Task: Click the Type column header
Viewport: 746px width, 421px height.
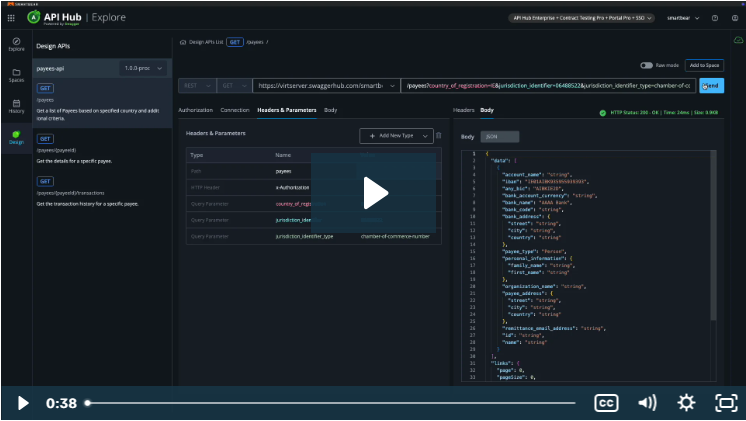Action: 196,155
